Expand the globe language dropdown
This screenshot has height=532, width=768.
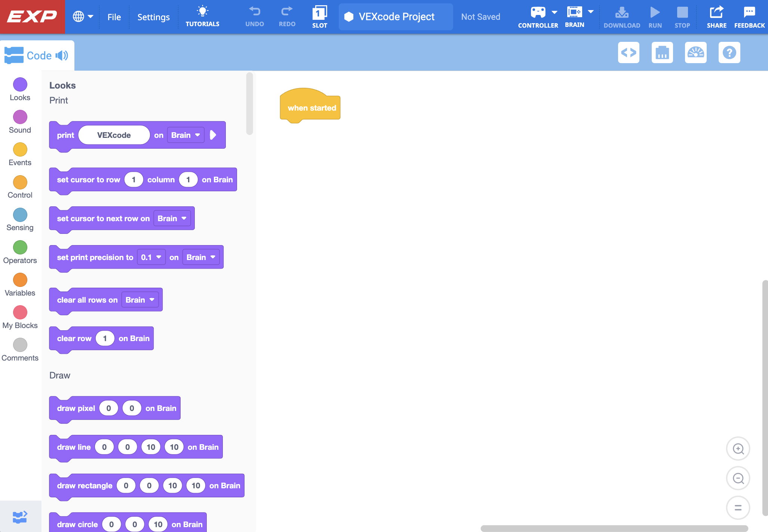(83, 16)
